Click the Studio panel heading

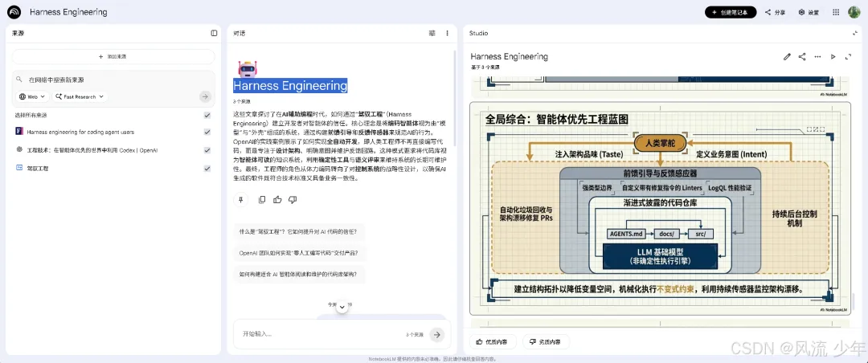479,33
